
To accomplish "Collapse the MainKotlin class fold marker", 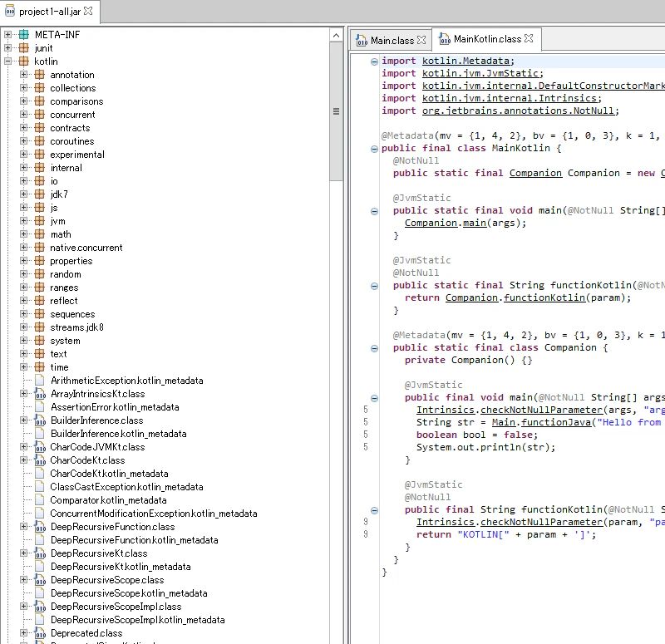I will point(374,149).
